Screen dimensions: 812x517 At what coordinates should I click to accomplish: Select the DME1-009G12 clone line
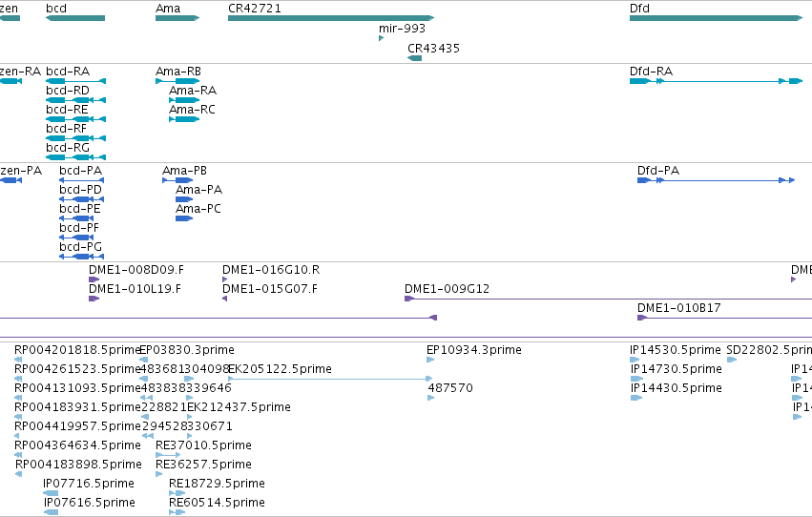(x=608, y=299)
